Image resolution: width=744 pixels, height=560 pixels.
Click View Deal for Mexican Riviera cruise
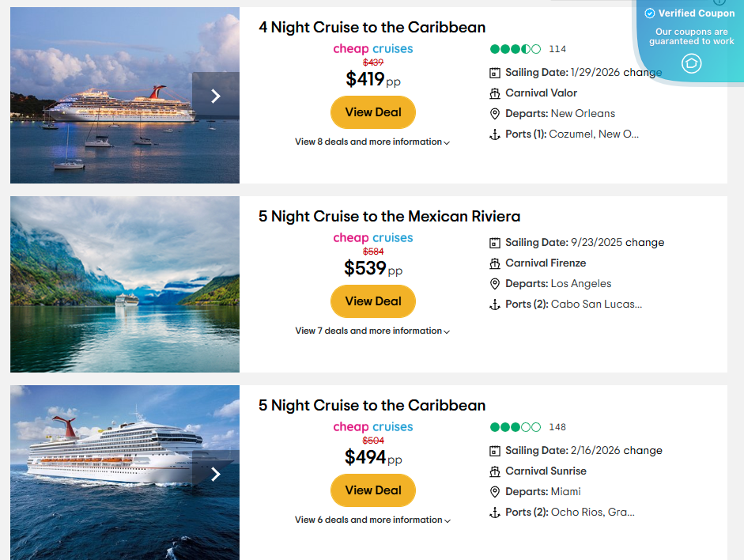(x=372, y=301)
